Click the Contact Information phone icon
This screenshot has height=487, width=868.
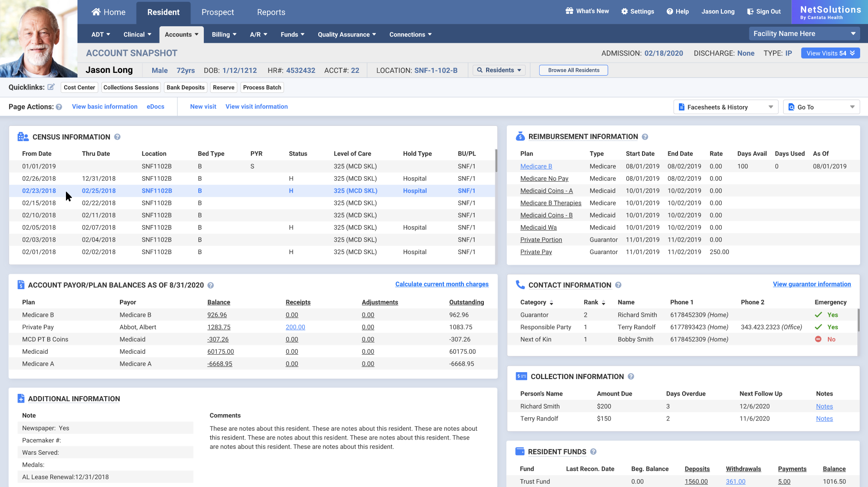(x=520, y=285)
